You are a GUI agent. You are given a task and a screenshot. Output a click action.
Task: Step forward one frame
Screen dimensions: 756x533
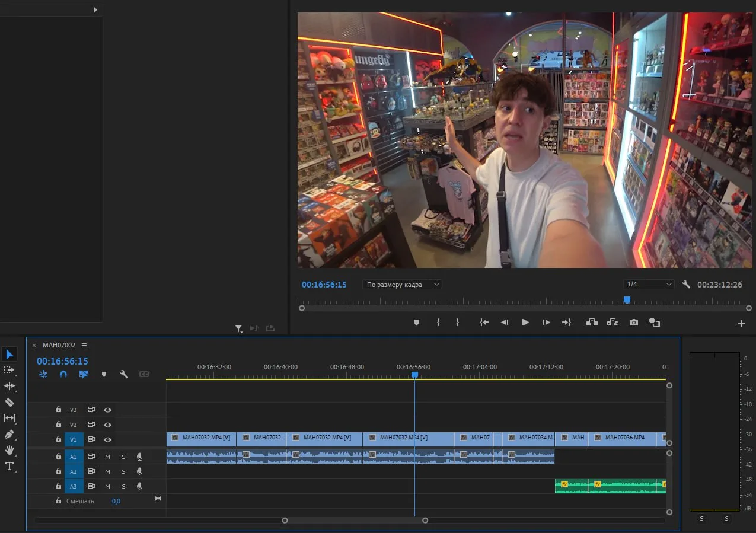[x=546, y=323]
